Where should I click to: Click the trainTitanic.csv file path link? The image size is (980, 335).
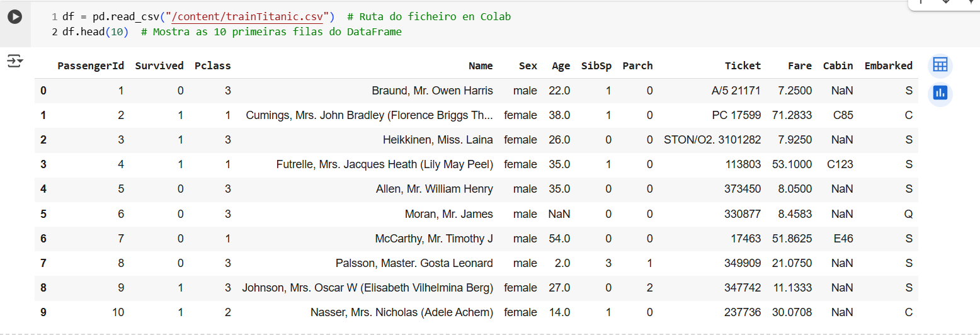pos(251,17)
